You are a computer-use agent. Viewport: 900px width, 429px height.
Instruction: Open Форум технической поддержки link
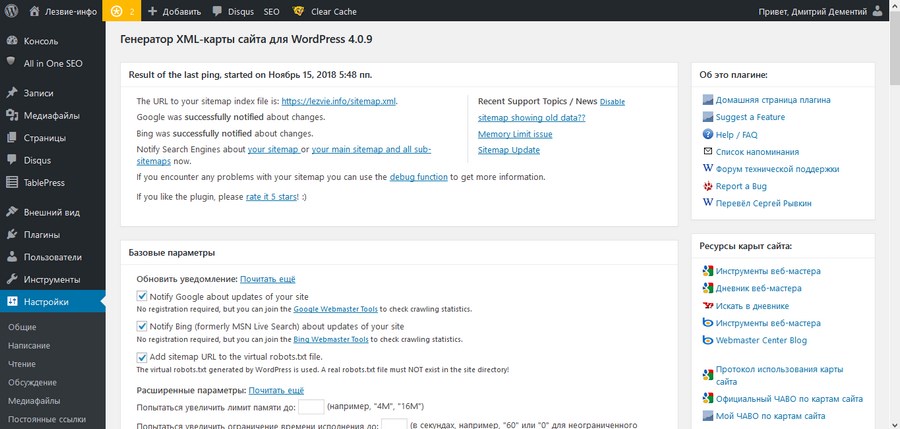(x=777, y=169)
